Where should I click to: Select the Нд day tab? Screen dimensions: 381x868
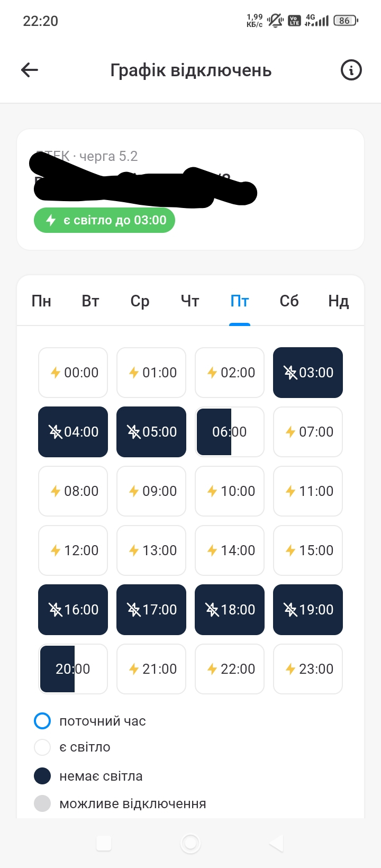(x=338, y=301)
